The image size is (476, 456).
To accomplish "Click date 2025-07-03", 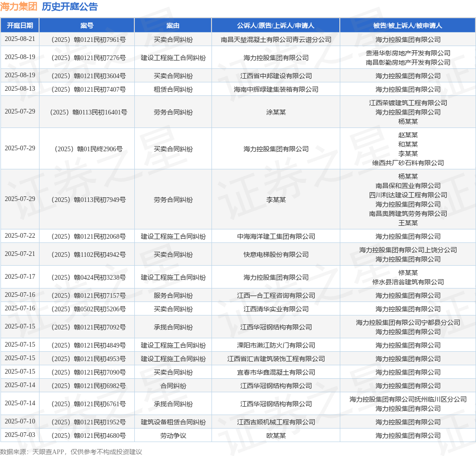I will coord(20,435).
